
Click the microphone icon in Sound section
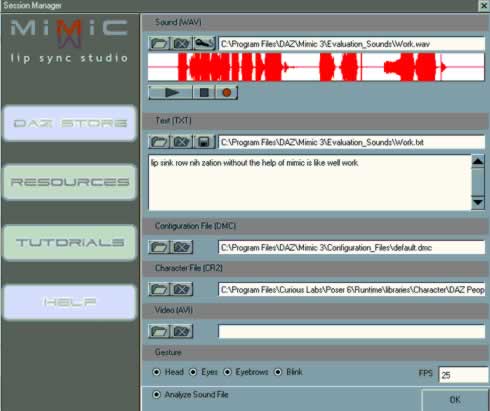(204, 44)
